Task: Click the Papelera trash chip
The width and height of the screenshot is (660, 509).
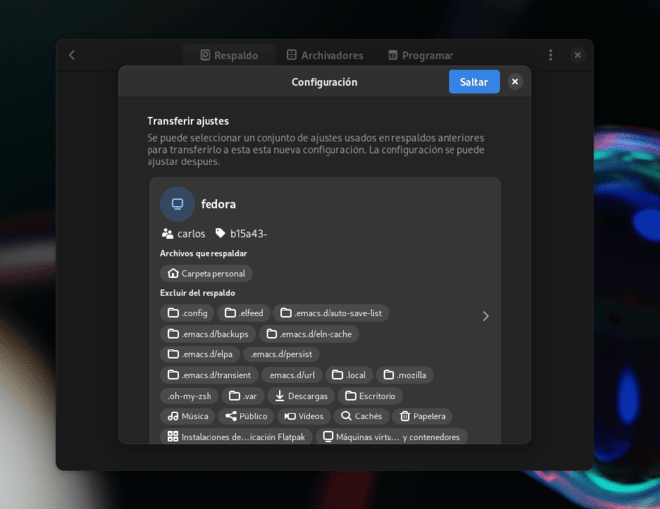Action: point(422,416)
